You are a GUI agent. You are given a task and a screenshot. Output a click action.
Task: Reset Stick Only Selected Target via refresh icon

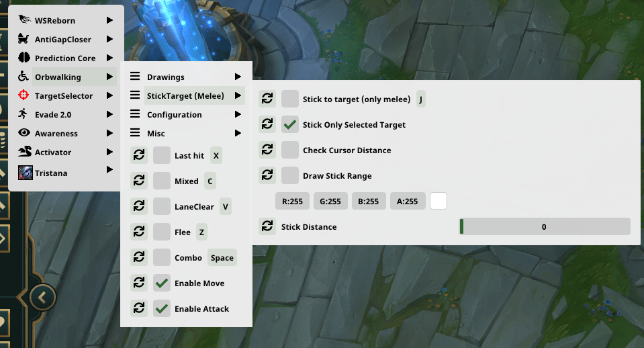267,124
